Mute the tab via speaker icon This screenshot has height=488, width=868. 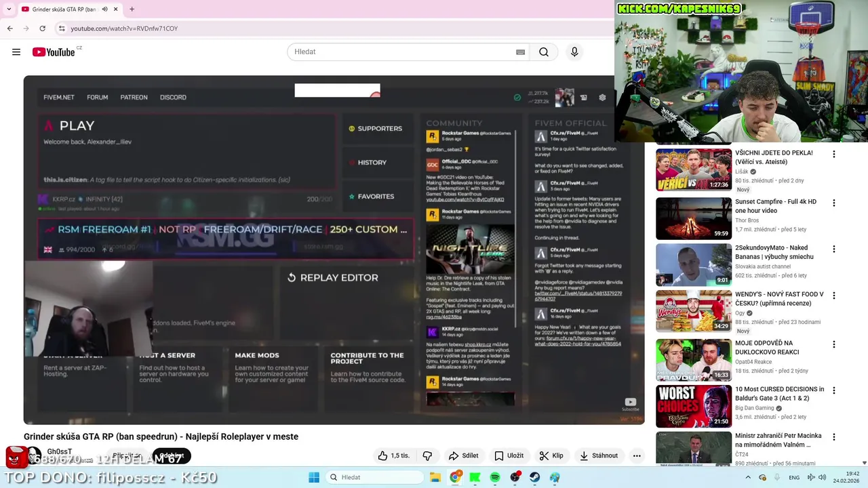coord(105,9)
